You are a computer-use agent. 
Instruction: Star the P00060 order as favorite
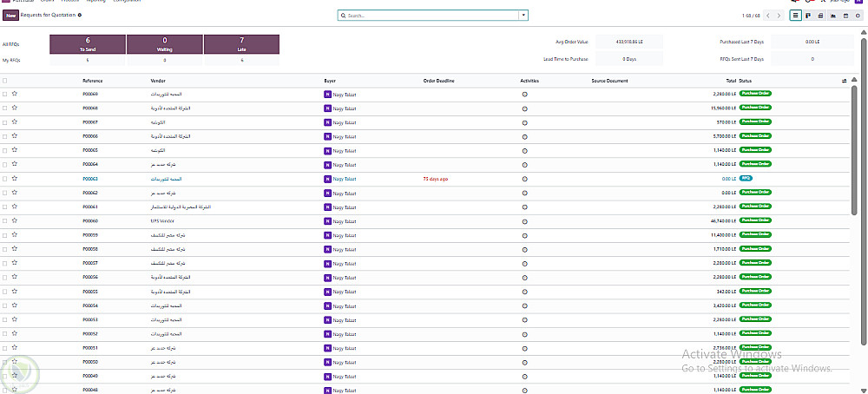tap(15, 220)
